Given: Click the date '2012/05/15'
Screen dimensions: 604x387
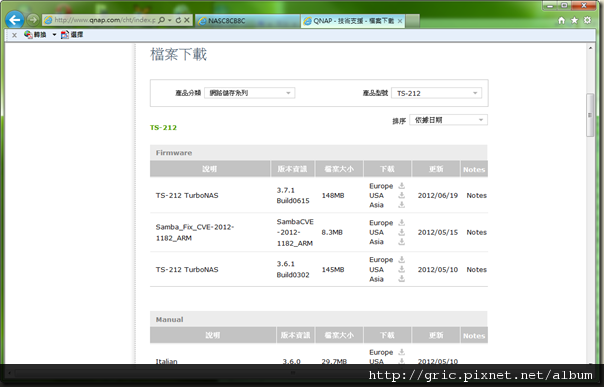Looking at the screenshot, I should pos(438,232).
